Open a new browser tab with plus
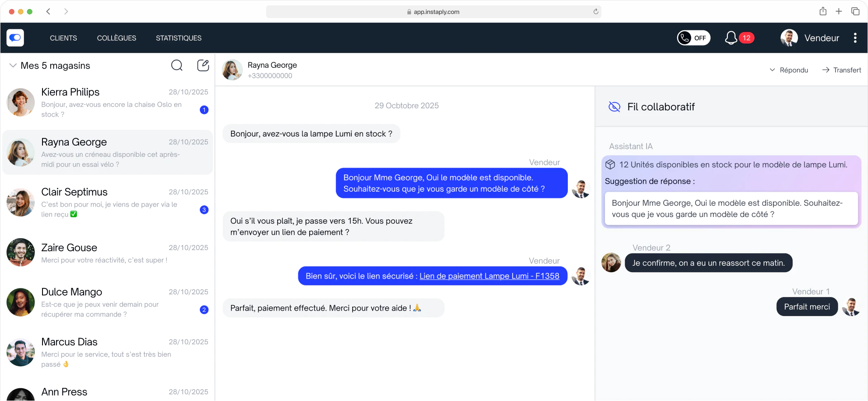Viewport: 868px width, 401px height. tap(839, 11)
